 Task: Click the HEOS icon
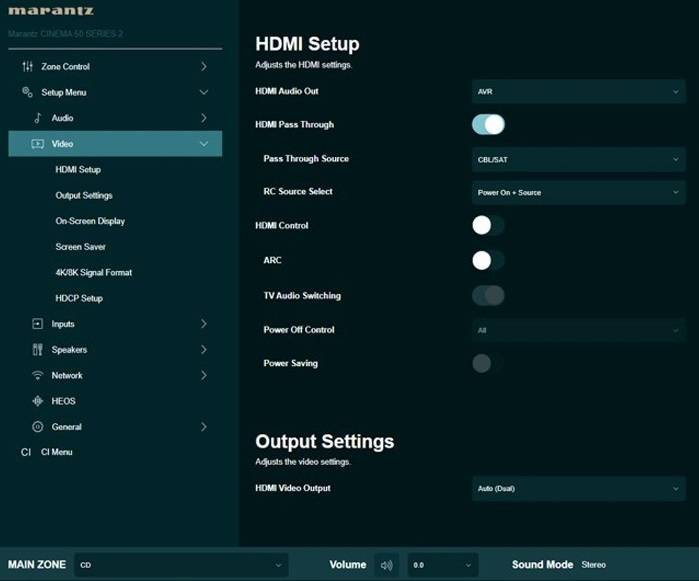(x=38, y=401)
